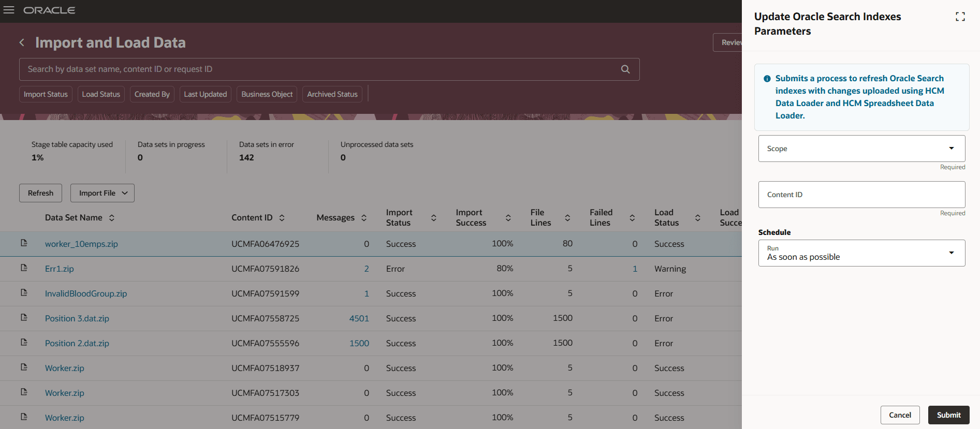This screenshot has height=429, width=980.
Task: Click file icon for Worker.zip row UCMFA07517303
Action: pos(24,392)
